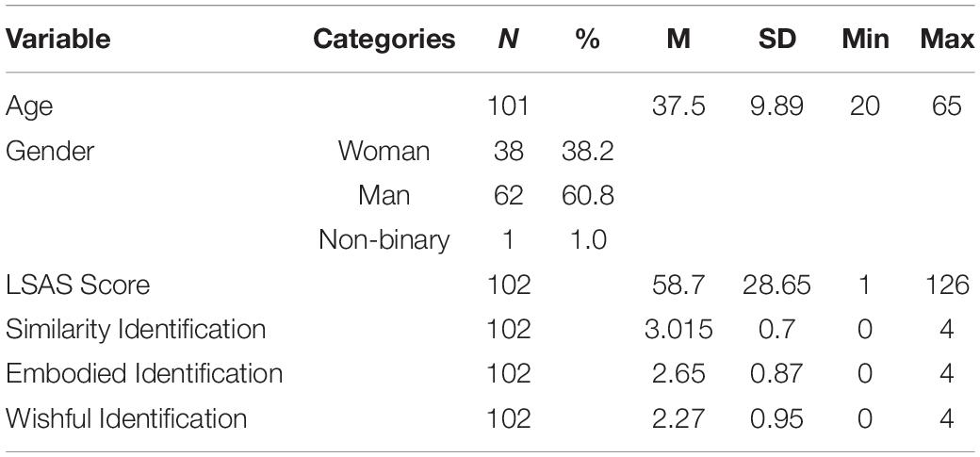
Task: Click the Non-binary category cell
Action: pyautogui.click(x=384, y=240)
